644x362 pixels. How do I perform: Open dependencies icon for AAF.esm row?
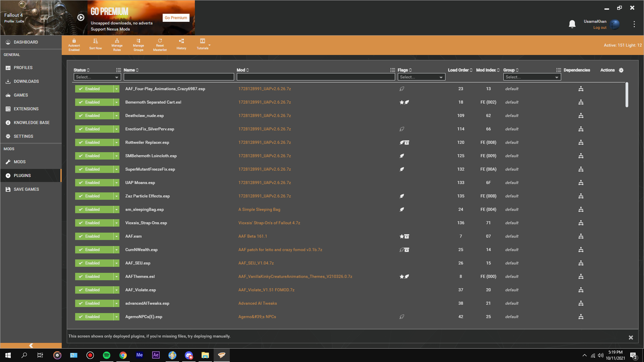(x=581, y=236)
